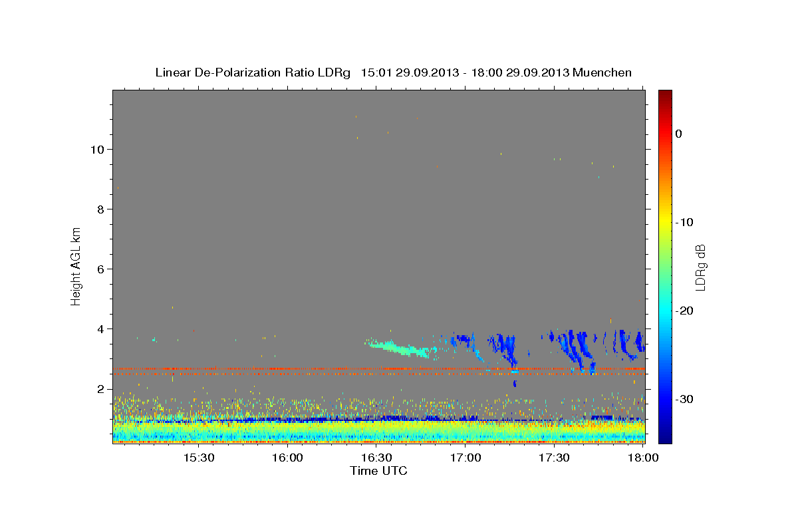Click the time tick label "16:30"

pyautogui.click(x=377, y=458)
